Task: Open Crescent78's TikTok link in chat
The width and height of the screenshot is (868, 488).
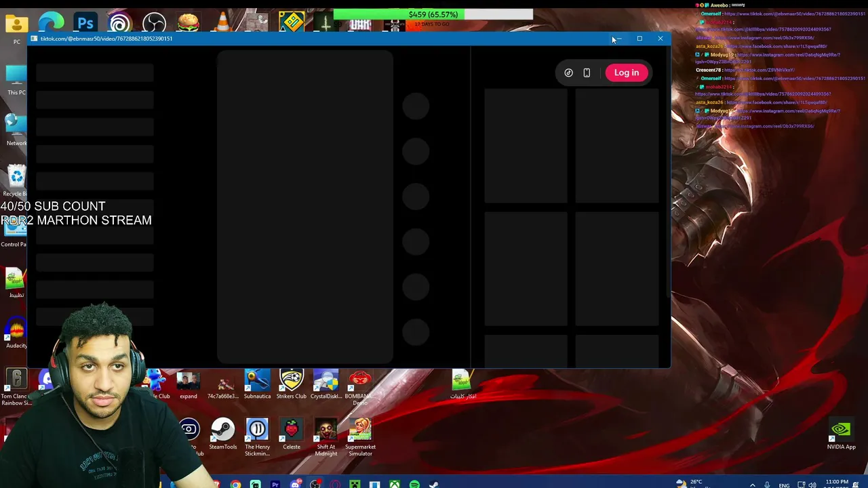Action: click(x=759, y=70)
